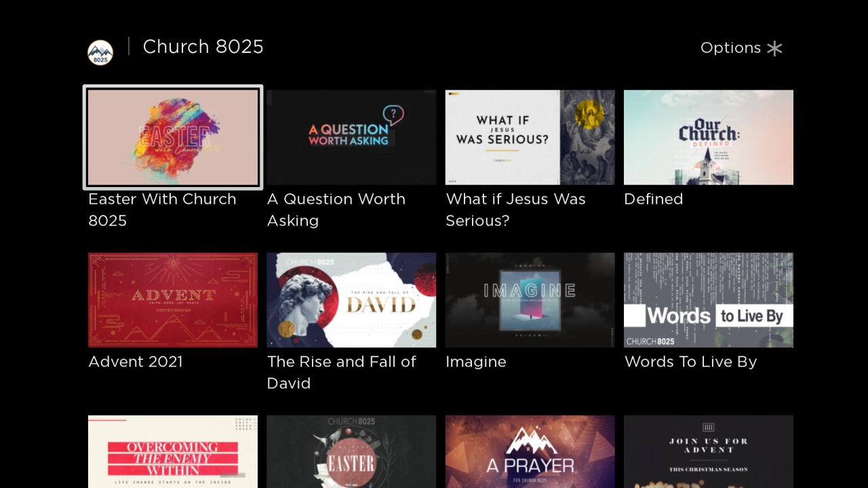868x488 pixels.
Task: Select the Words To Live By thumbnail
Action: click(x=708, y=300)
